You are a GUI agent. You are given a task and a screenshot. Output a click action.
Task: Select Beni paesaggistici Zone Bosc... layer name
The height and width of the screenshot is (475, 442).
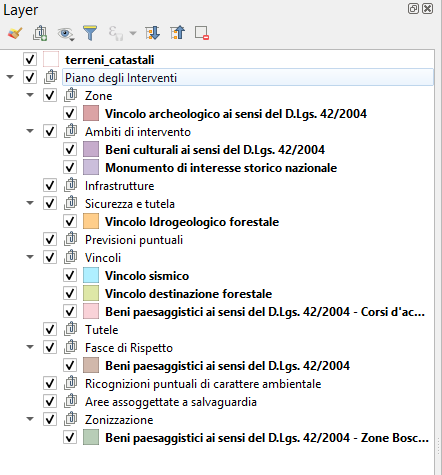pos(267,438)
